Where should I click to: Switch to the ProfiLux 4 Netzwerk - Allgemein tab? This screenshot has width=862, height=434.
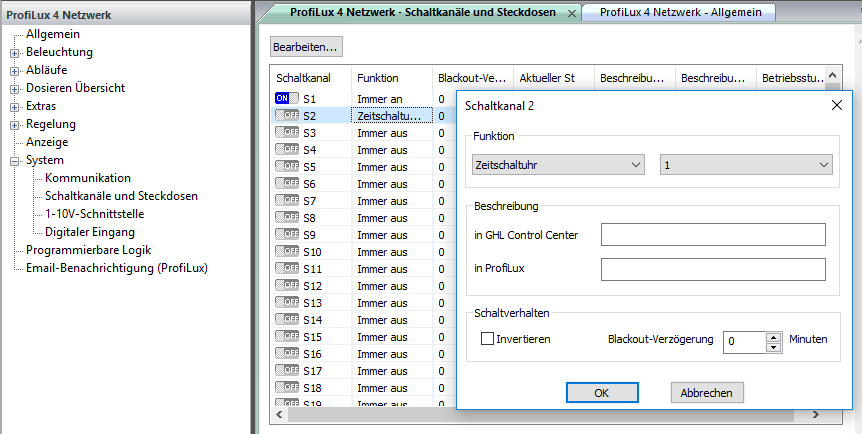click(681, 12)
